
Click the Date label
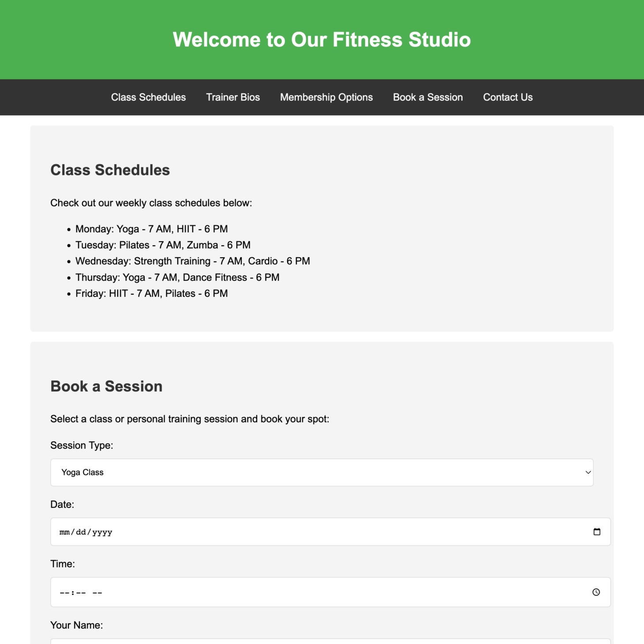[x=62, y=505]
